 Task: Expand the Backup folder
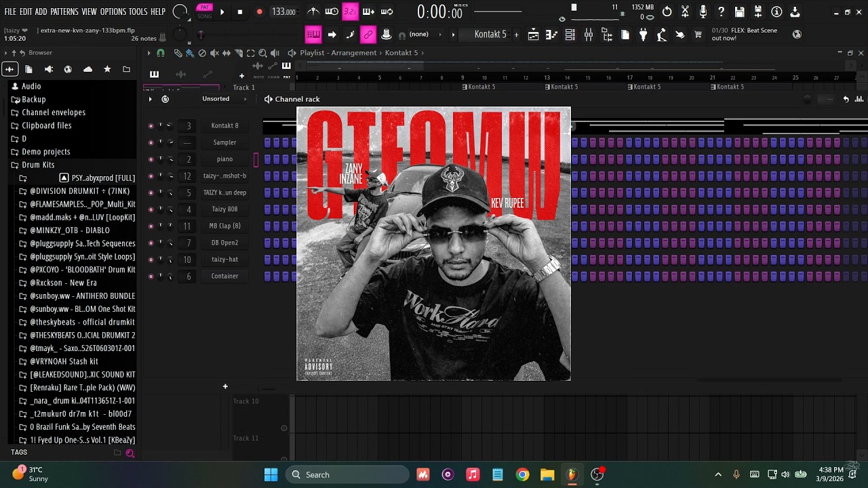[x=33, y=100]
